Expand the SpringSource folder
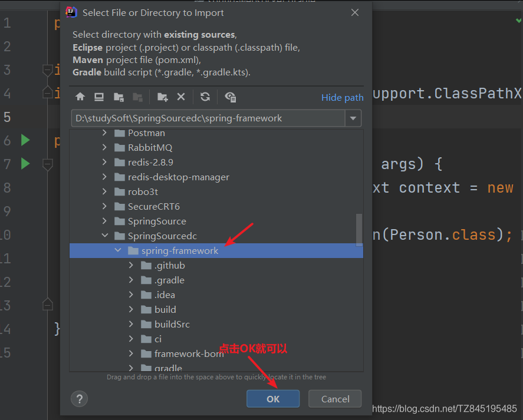 pos(104,221)
